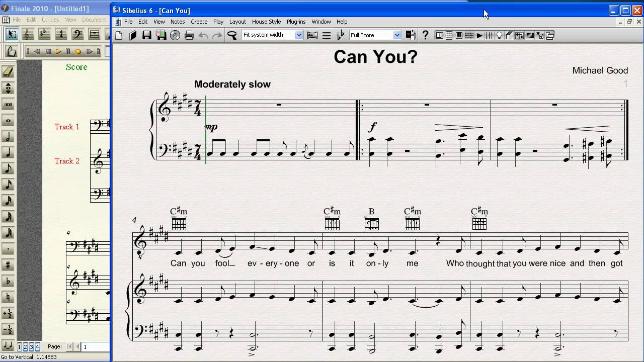Toggle Focus on Staves in Sibelius
This screenshot has width=644, height=362.
pos(327,35)
